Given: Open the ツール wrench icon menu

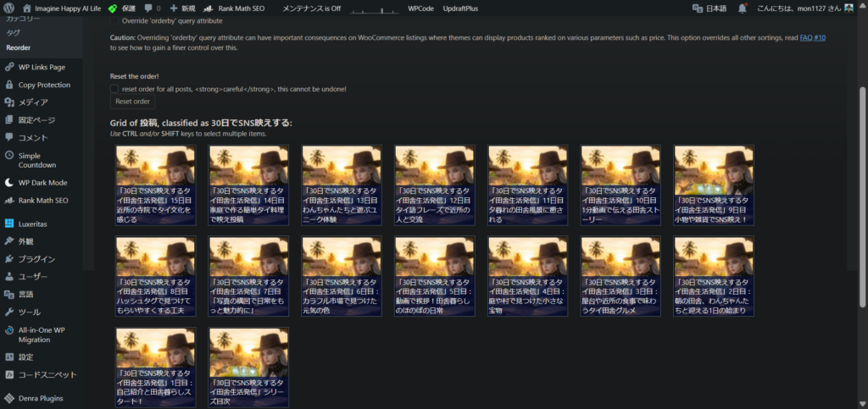Looking at the screenshot, I should point(9,312).
